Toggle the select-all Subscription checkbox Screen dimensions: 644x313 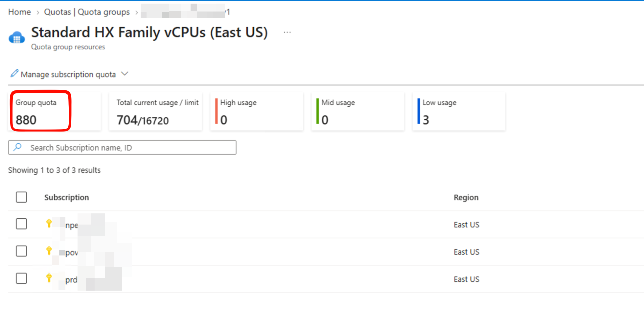[21, 197]
